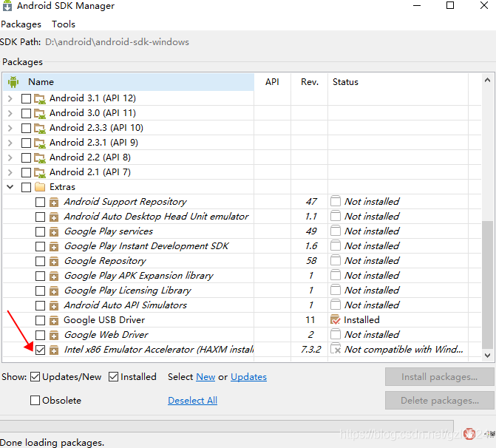Viewport: 496px width, 448px height.
Task: Click the Delete packages... button
Action: pos(439,401)
